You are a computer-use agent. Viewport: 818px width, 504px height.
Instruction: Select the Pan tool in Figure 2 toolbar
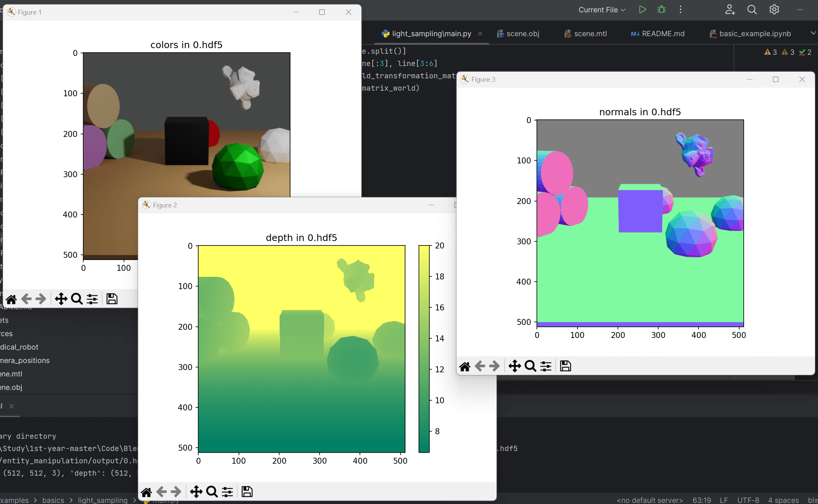(x=196, y=491)
